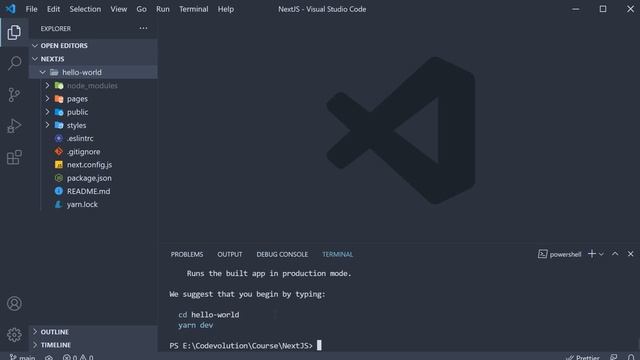The image size is (640, 360).
Task: Expand the styles folder
Action: click(93, 125)
